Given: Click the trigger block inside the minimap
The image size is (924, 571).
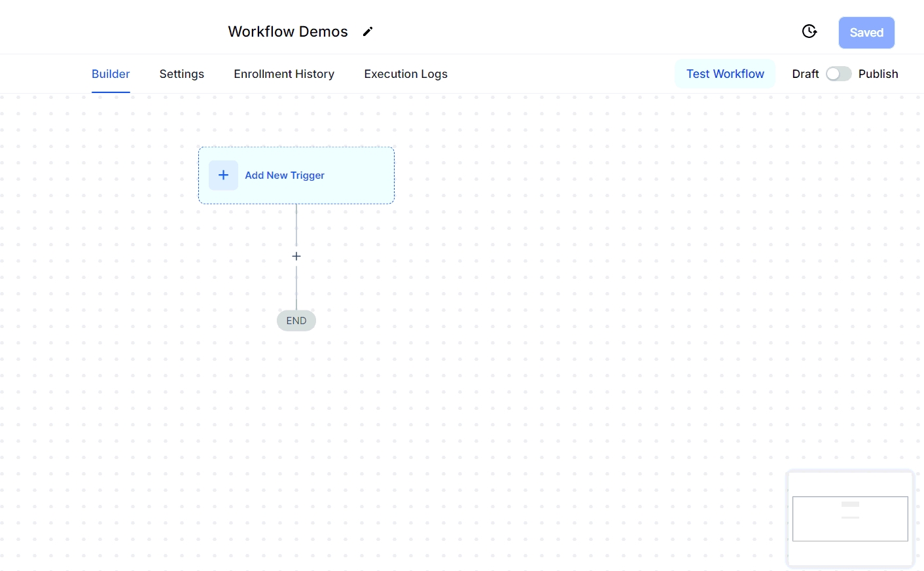Looking at the screenshot, I should (x=850, y=504).
